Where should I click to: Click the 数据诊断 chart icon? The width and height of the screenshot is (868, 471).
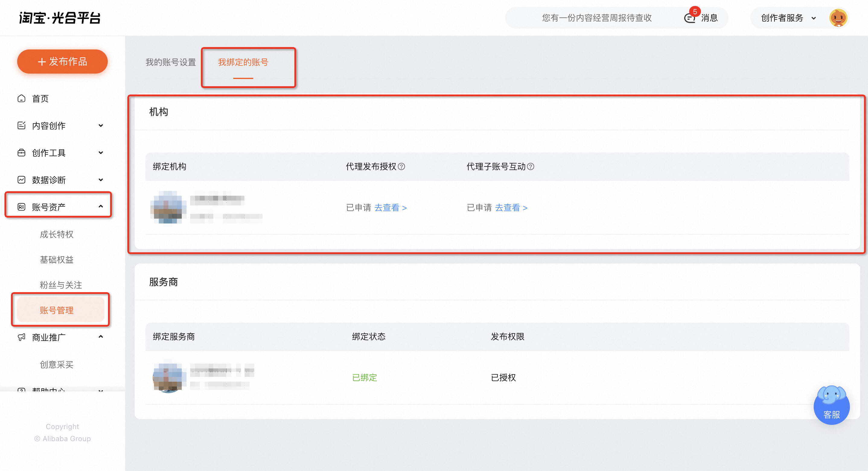tap(21, 180)
